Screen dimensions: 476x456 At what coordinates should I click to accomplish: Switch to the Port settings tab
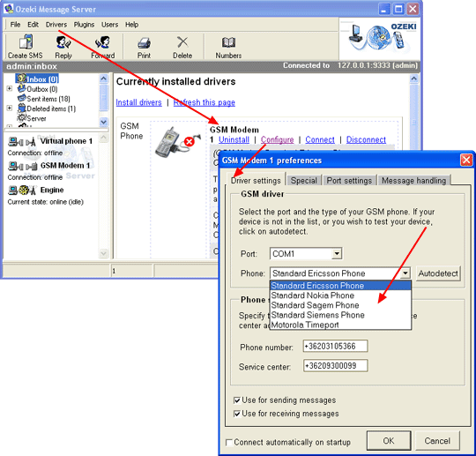pyautogui.click(x=349, y=181)
